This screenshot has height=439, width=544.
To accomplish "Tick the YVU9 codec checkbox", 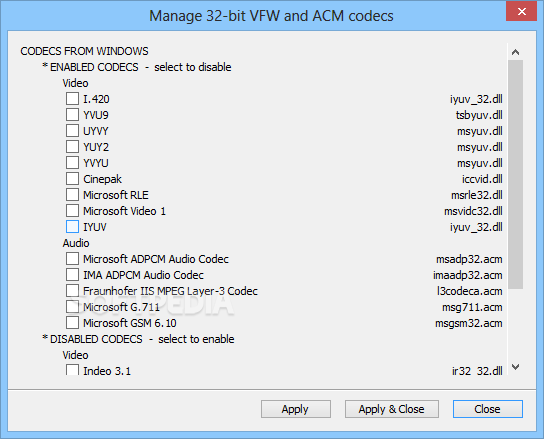I will (72, 115).
